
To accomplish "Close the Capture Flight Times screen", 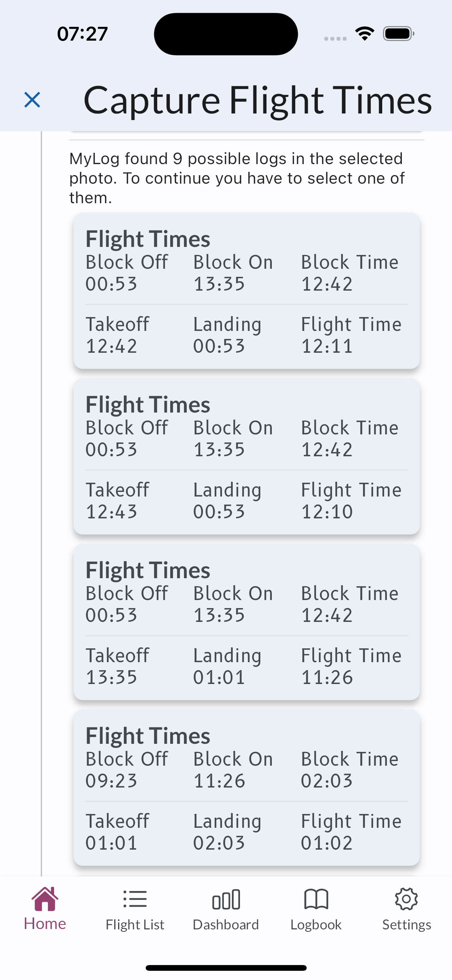I will 32,100.
